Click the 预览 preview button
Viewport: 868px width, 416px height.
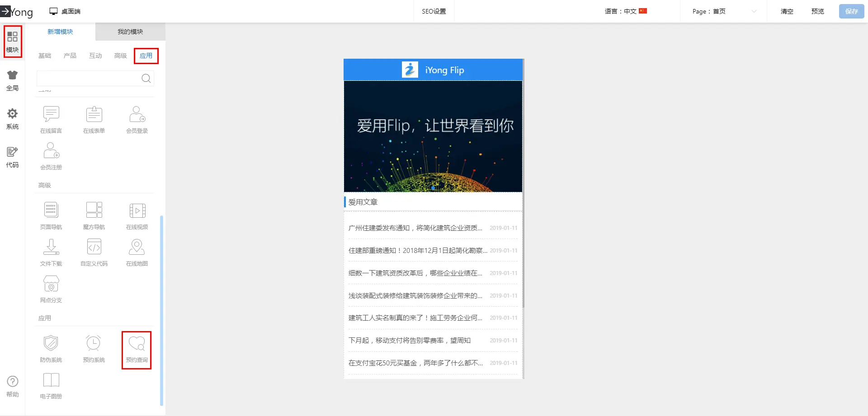coord(817,11)
